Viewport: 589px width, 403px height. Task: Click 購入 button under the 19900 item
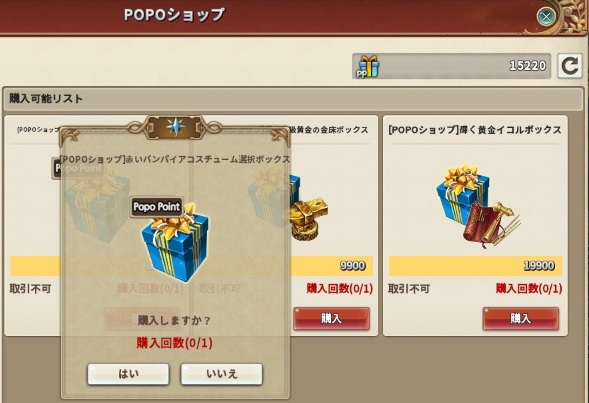click(x=521, y=318)
